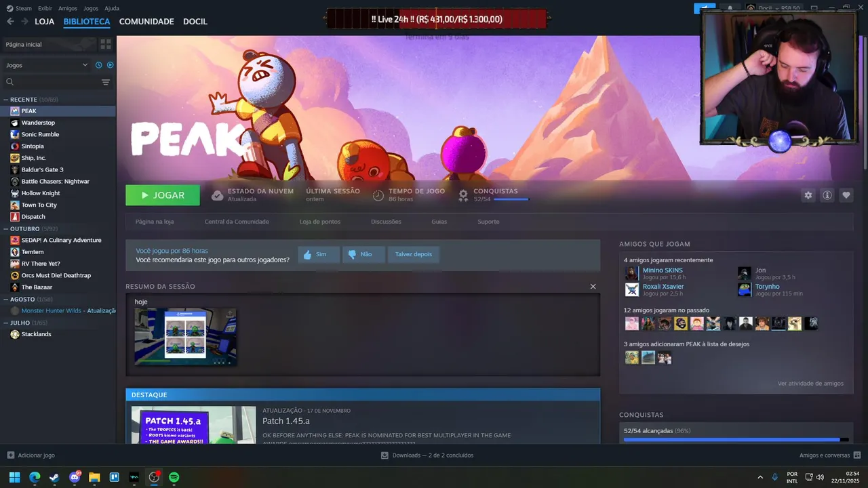Open the Discussões link
This screenshot has width=868, height=488.
pos(386,222)
